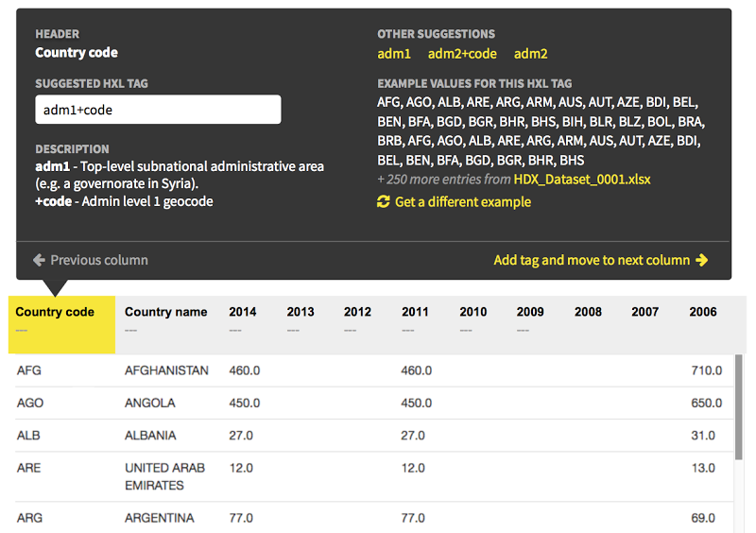Select the Country name column header
Screen dimensions: 756x533
coord(165,312)
